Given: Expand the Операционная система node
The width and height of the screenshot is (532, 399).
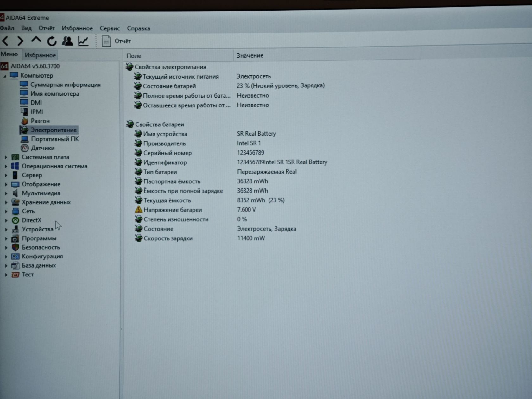Looking at the screenshot, I should [6, 166].
